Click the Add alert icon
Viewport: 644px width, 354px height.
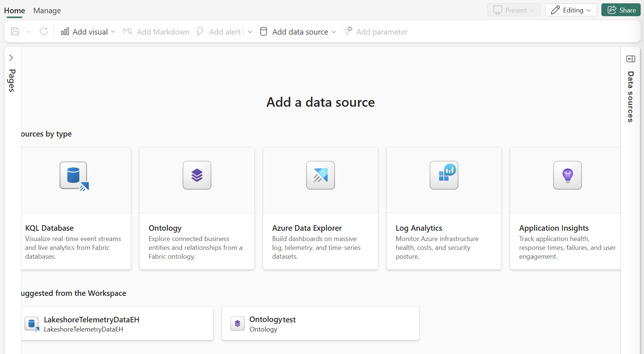click(200, 32)
